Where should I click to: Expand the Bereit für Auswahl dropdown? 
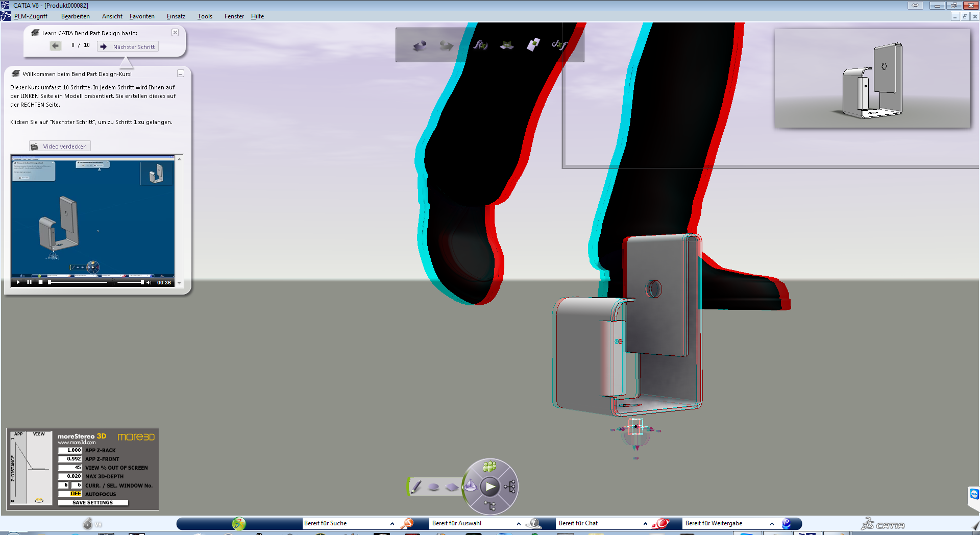coord(519,524)
